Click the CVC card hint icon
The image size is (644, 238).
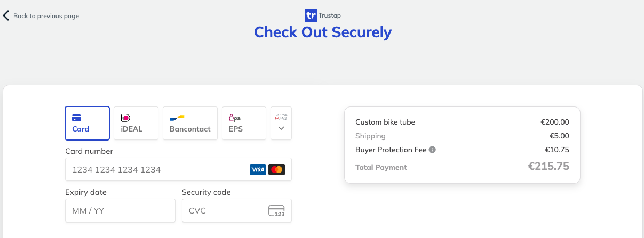coord(276,211)
